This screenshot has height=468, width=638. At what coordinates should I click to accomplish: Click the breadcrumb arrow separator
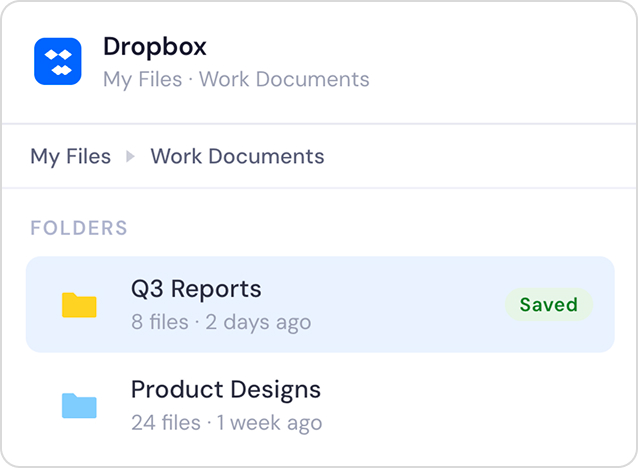(130, 156)
